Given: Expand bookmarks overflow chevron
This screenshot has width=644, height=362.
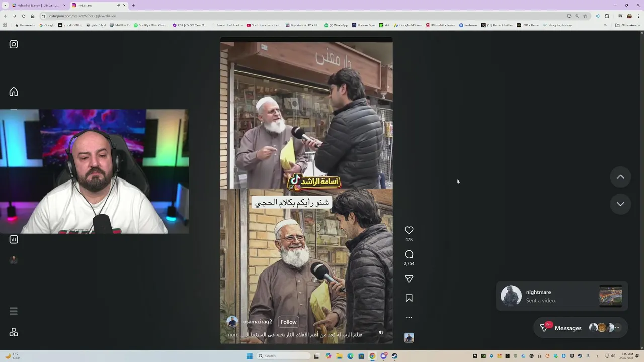Looking at the screenshot, I should [x=605, y=25].
